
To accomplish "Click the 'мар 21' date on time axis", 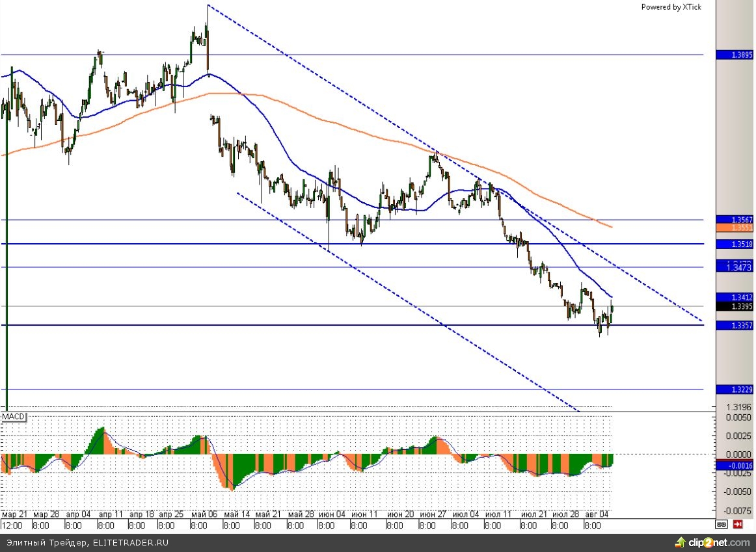I will coord(14,514).
